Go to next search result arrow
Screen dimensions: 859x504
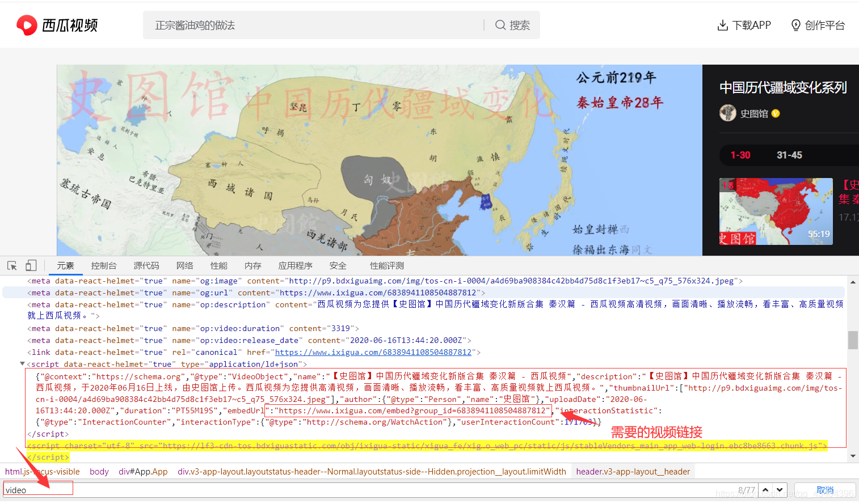[780, 490]
